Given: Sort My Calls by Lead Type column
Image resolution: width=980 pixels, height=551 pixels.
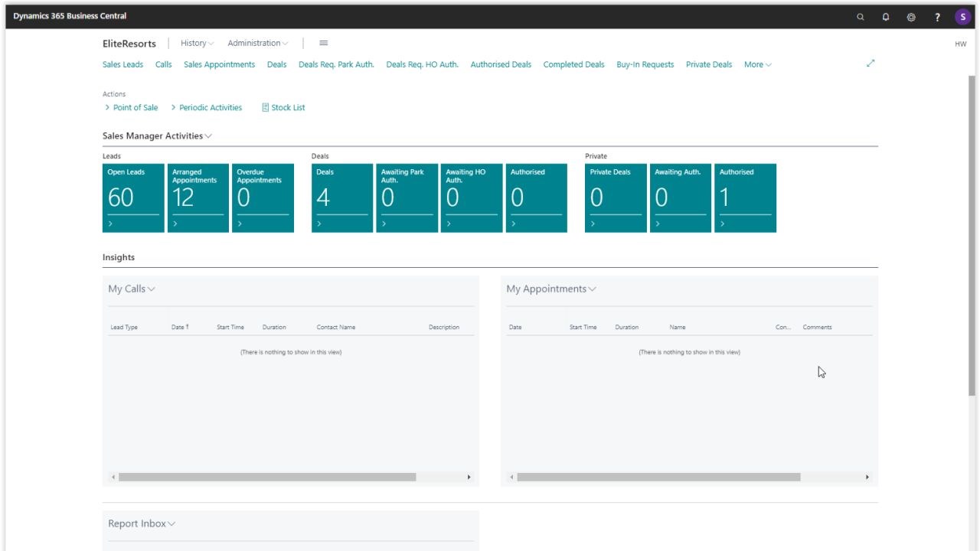Looking at the screenshot, I should coord(124,328).
